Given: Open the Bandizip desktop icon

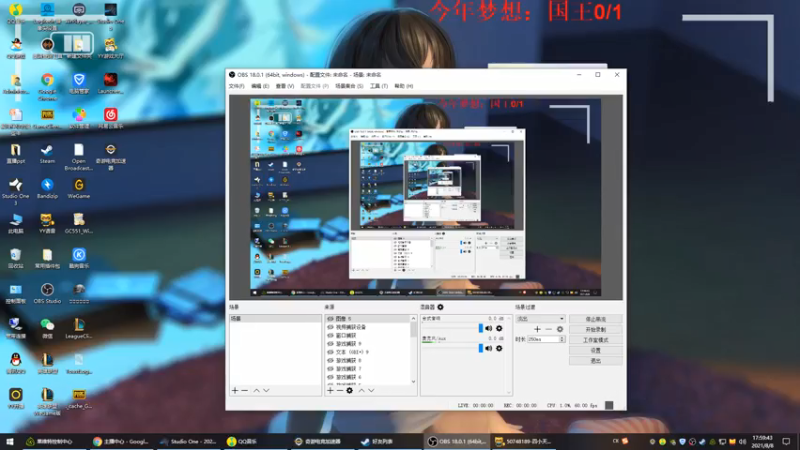Looking at the screenshot, I should tap(47, 189).
